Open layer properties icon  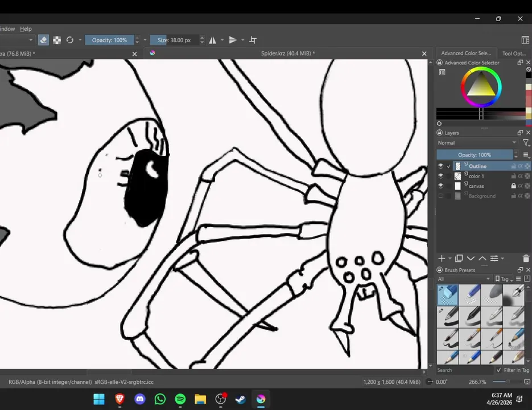[x=494, y=259]
